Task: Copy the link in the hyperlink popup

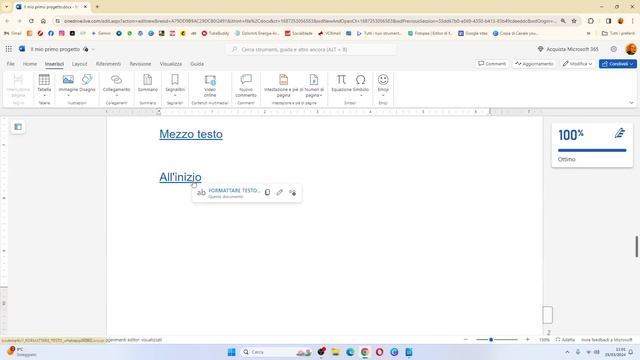Action: [x=267, y=192]
